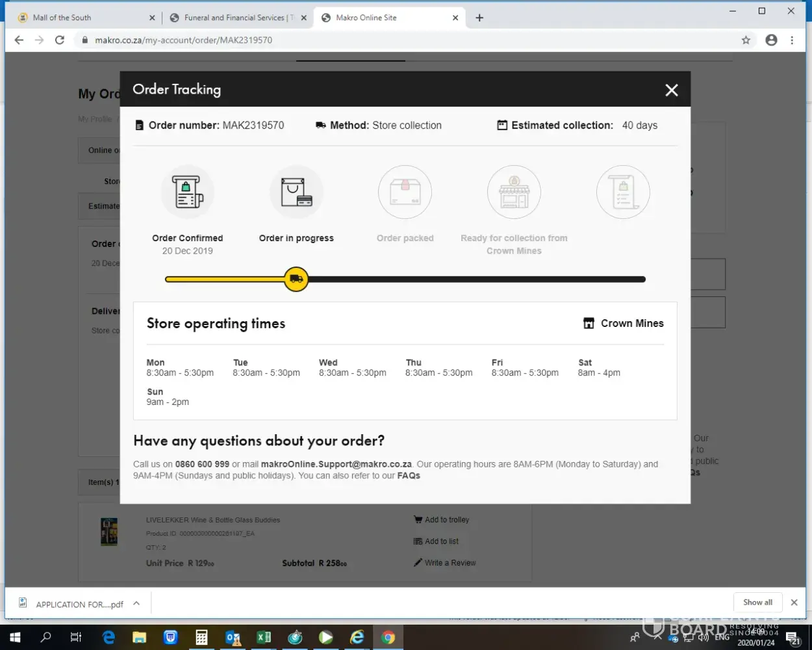
Task: Click the LIVELEKKER product thumbnail
Action: point(109,532)
